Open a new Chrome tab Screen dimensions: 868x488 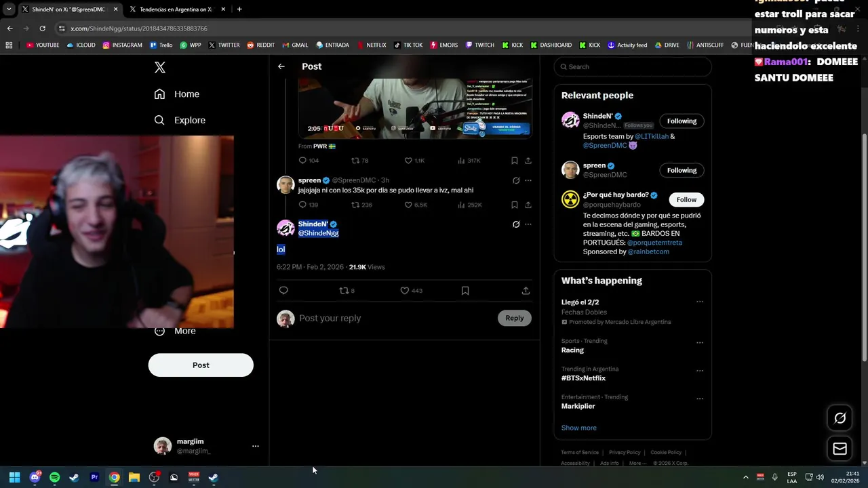(239, 9)
